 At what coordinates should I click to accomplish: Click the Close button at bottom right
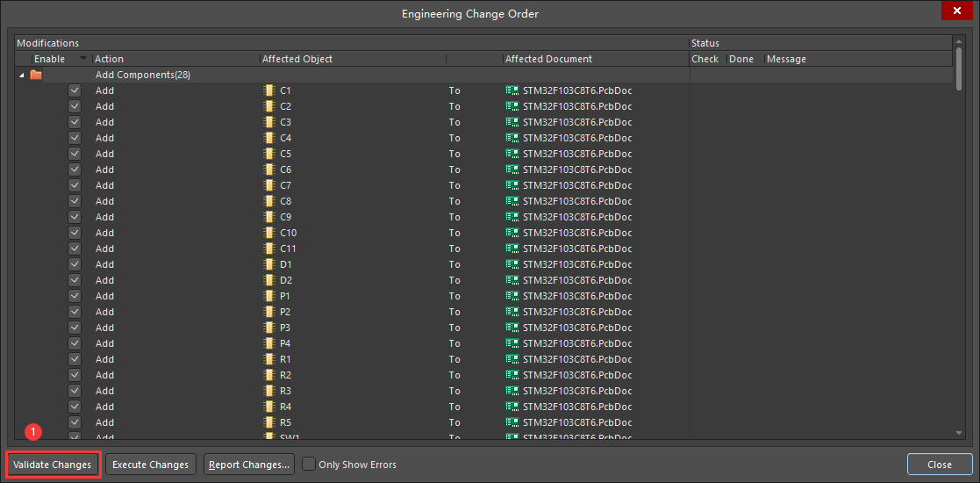click(x=940, y=465)
